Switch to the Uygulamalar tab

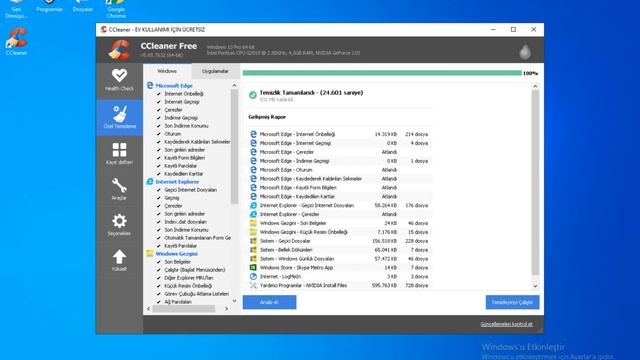click(x=215, y=71)
